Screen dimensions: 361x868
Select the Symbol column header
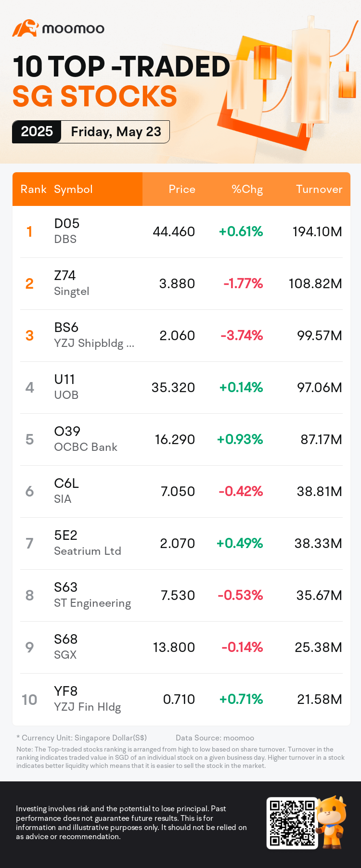point(73,189)
